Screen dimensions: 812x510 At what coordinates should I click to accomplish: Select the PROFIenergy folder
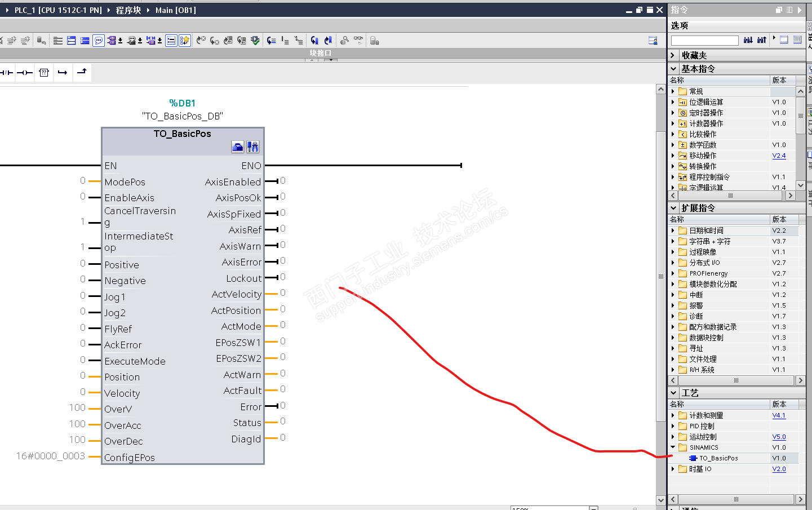(x=708, y=273)
